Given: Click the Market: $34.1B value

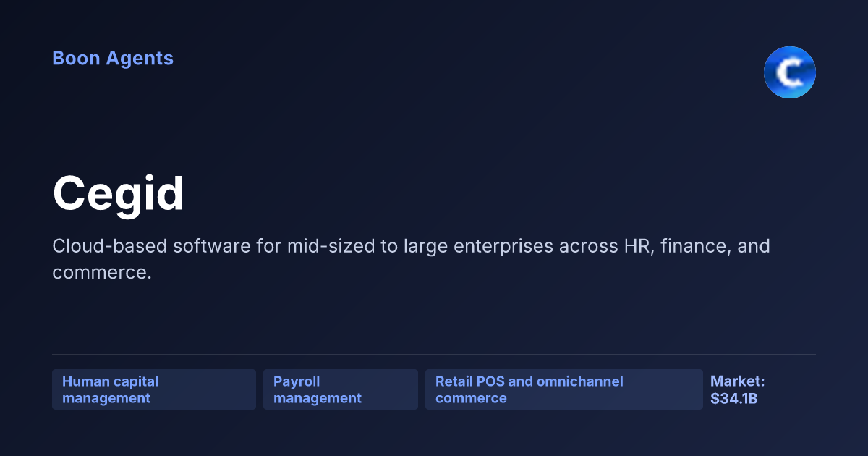Looking at the screenshot, I should 738,389.
